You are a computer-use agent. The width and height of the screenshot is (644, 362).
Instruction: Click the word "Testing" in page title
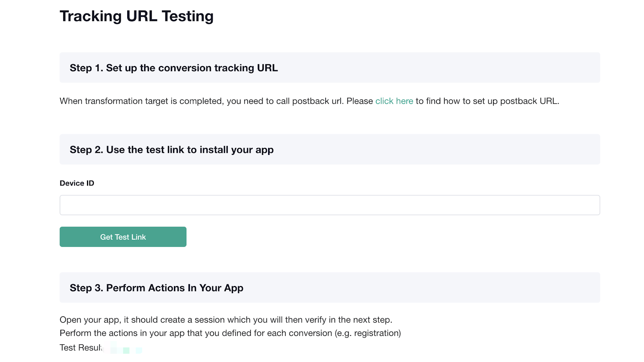click(x=188, y=16)
